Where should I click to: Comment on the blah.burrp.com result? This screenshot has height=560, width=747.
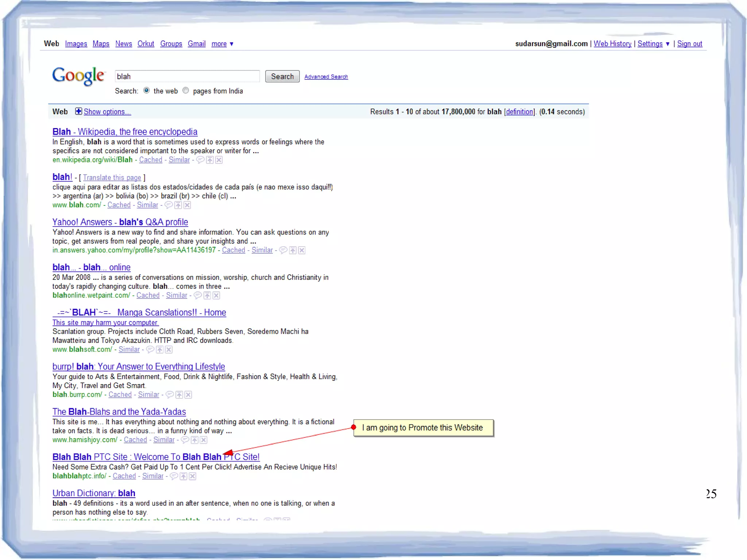tap(170, 395)
